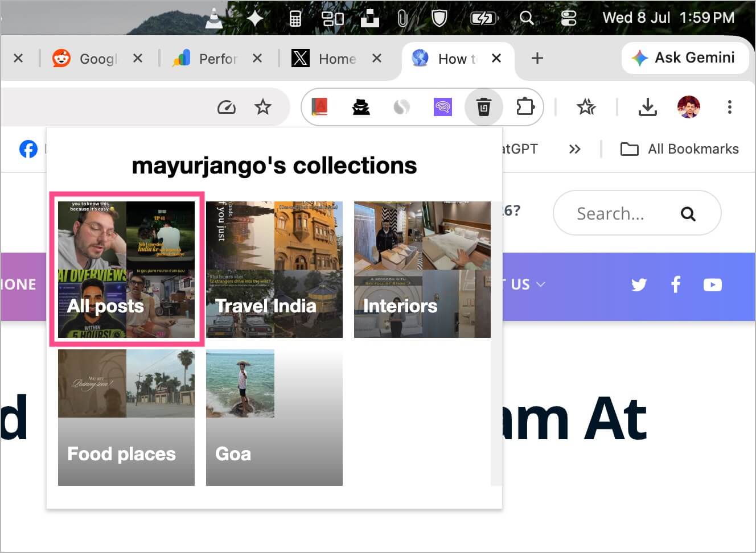The height and width of the screenshot is (553, 756).
Task: Open the All posts collection
Action: 126,270
